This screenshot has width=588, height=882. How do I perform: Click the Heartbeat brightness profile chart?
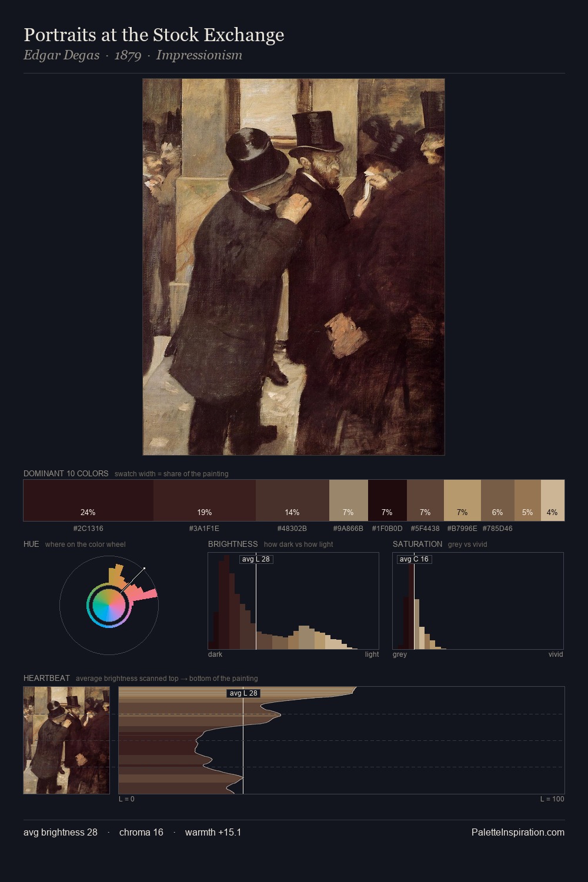coord(342,740)
